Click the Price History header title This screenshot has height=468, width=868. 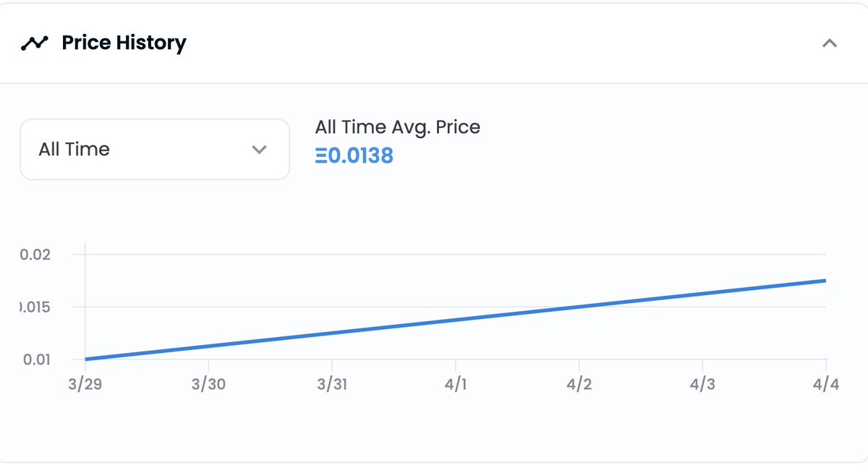pyautogui.click(x=124, y=43)
